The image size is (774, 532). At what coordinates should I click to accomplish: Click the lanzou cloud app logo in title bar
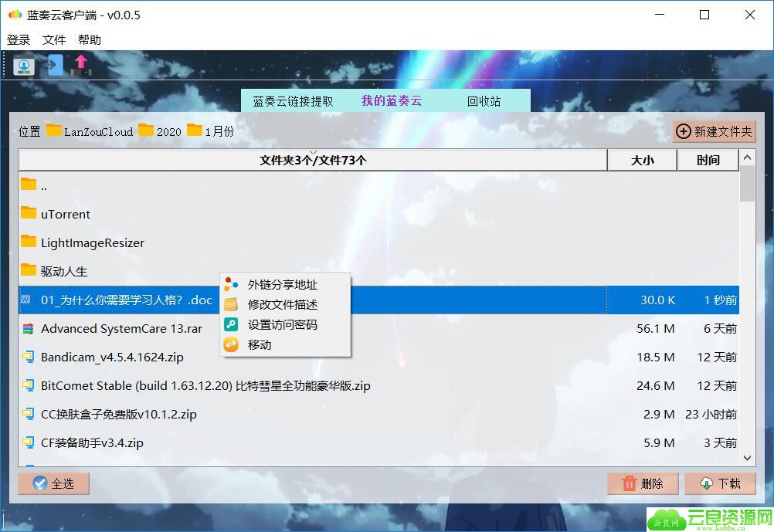(15, 15)
